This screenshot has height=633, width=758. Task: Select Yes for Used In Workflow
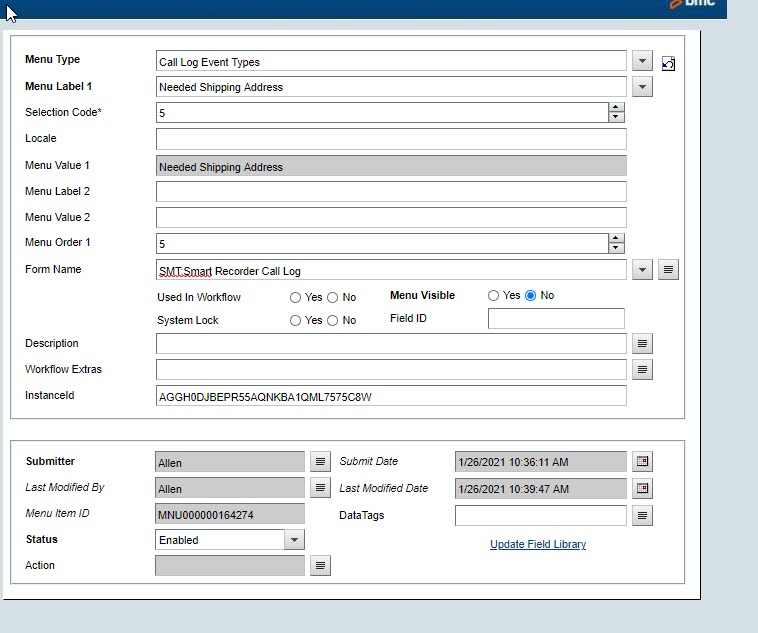pos(296,298)
